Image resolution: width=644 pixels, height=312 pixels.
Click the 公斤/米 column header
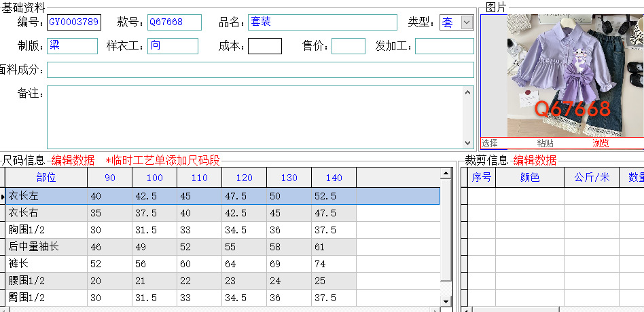pyautogui.click(x=592, y=177)
